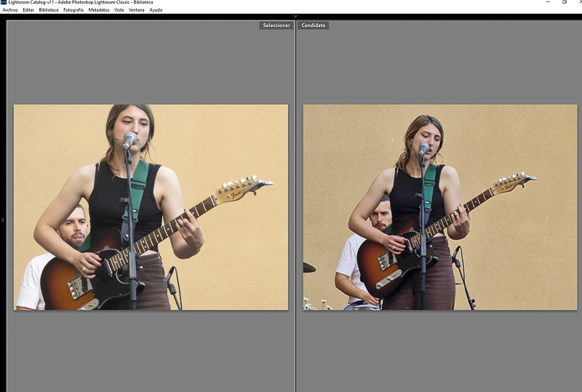Open the Archivo menu
The height and width of the screenshot is (392, 582).
pos(10,10)
